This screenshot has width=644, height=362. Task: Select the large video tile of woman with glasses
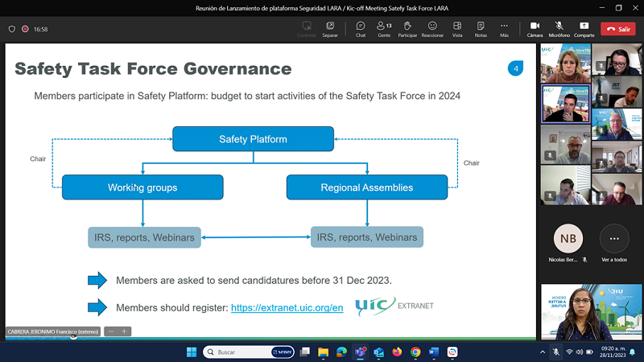click(x=591, y=312)
